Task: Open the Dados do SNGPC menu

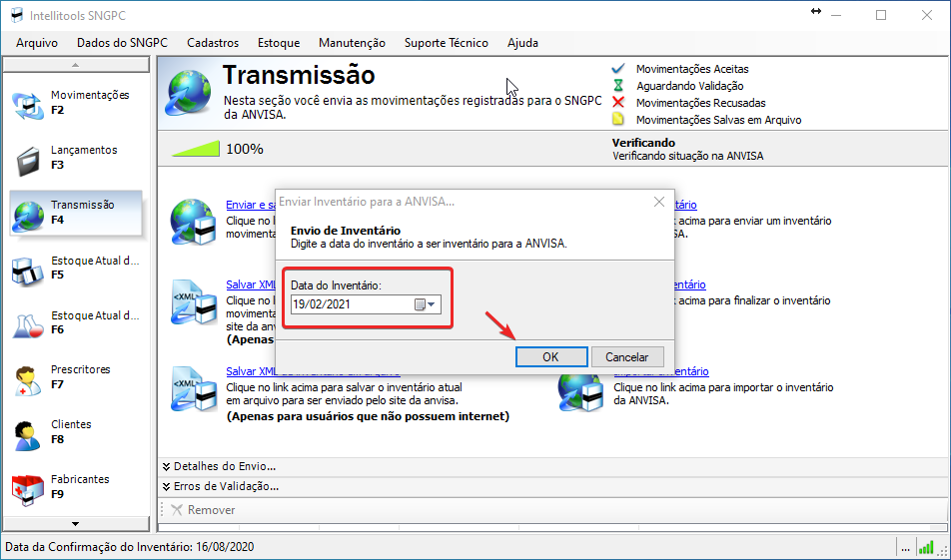Action: tap(122, 42)
